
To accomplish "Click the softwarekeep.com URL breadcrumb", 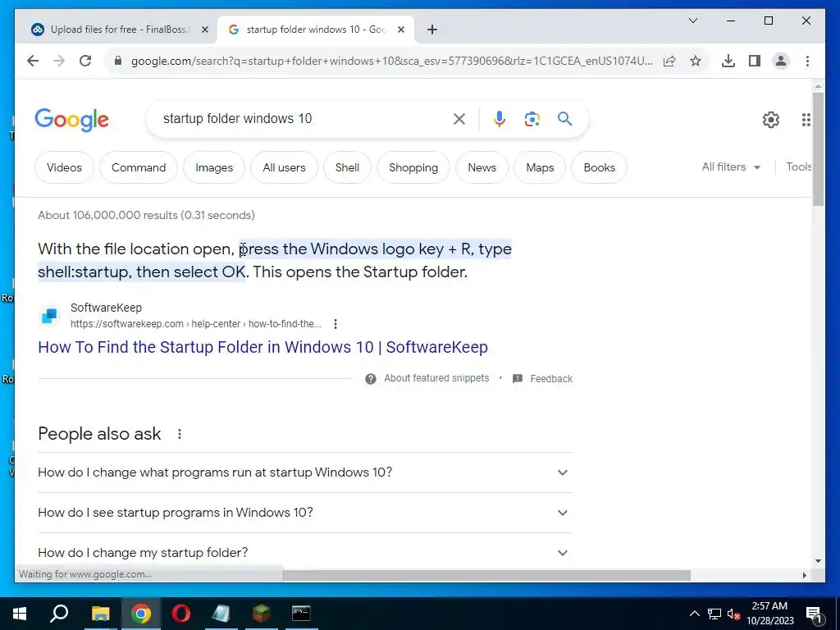I will click(196, 324).
